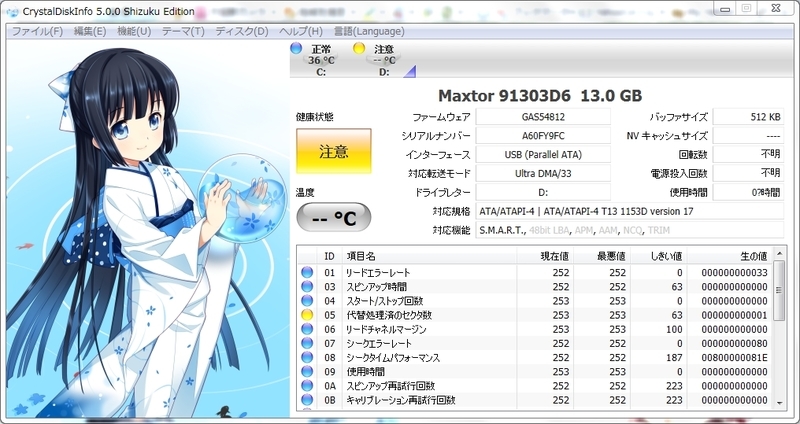Click the blue status icon for row 0A
Image resolution: width=800 pixels, height=424 pixels.
click(x=307, y=386)
